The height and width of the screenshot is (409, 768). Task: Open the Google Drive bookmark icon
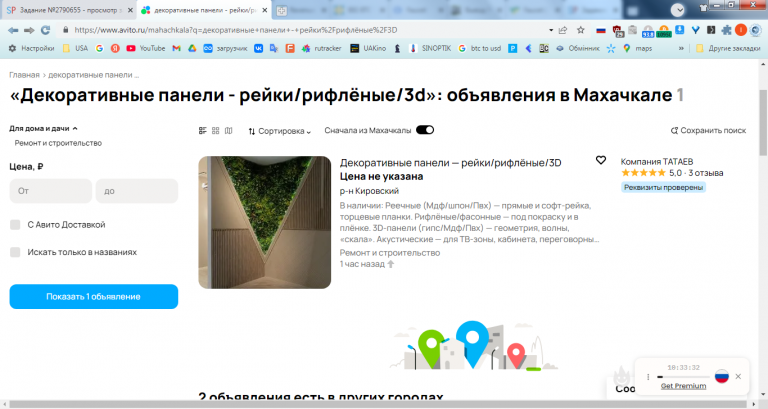point(192,48)
